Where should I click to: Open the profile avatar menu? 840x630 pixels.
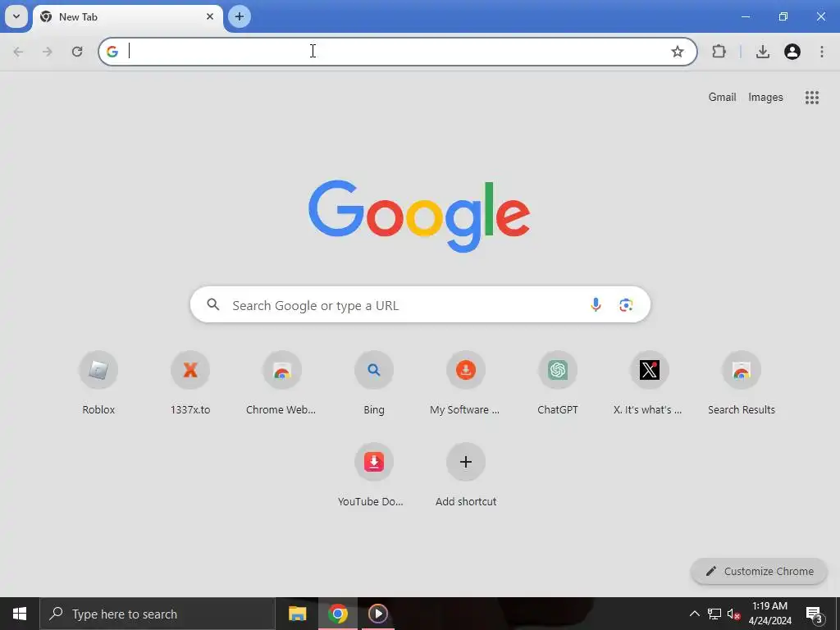tap(792, 52)
